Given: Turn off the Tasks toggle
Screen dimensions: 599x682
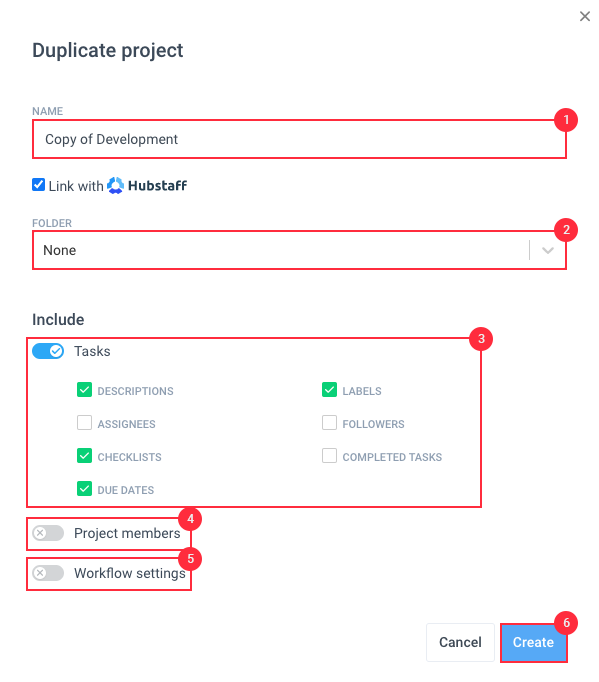Looking at the screenshot, I should click(48, 351).
